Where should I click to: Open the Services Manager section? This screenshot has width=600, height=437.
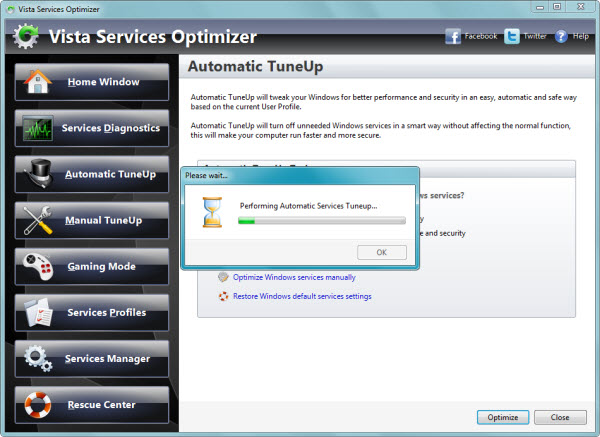(x=91, y=359)
